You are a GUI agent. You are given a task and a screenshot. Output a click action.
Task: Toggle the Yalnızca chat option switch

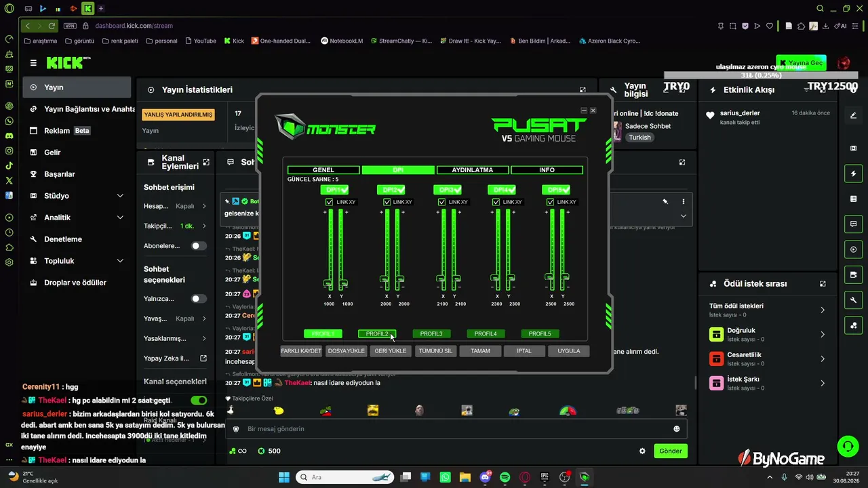(199, 299)
